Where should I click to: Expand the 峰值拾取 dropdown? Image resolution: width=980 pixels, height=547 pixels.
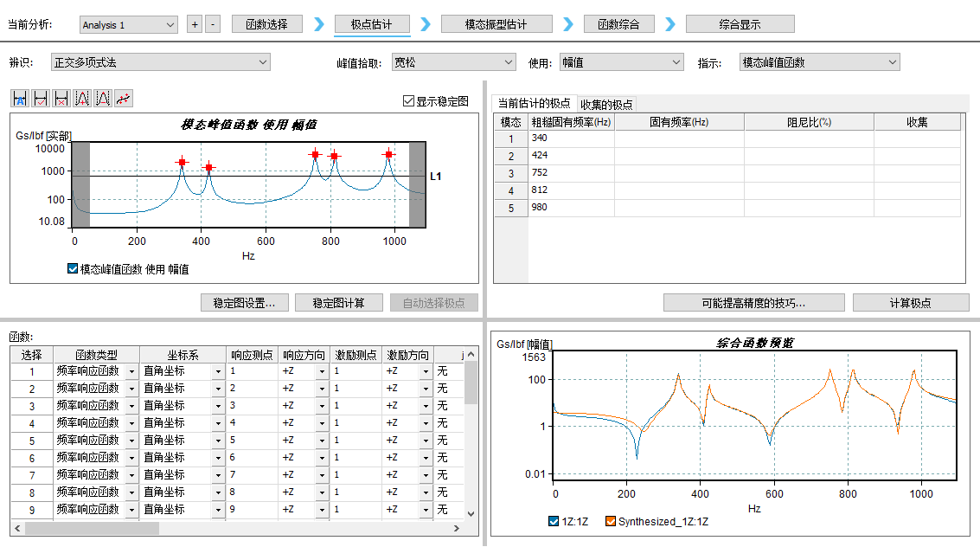[x=453, y=62]
